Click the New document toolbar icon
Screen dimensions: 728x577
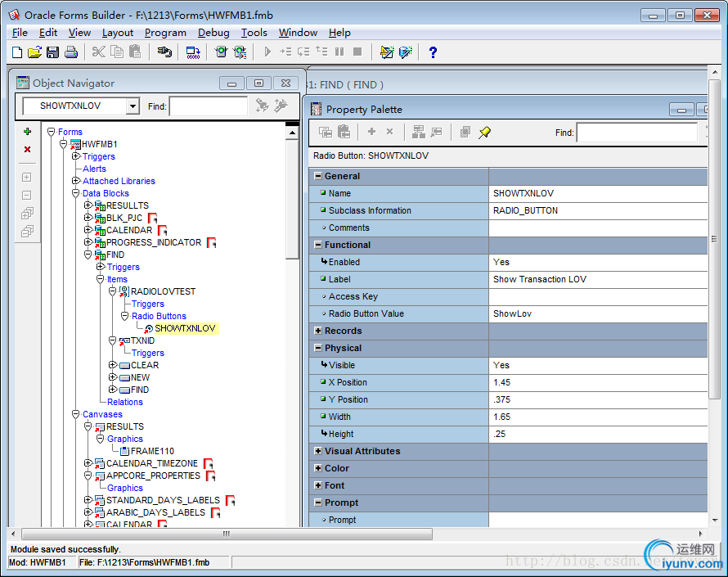coord(18,52)
